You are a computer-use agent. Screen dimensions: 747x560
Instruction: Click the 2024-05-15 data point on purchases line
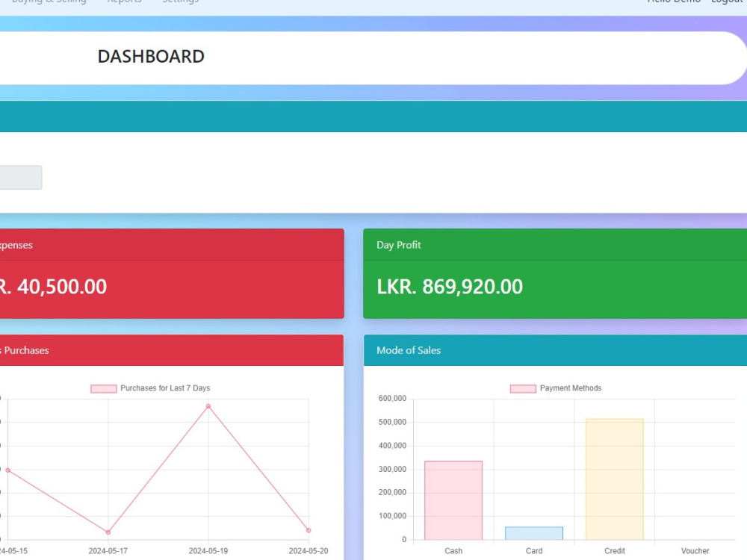pyautogui.click(x=7, y=470)
